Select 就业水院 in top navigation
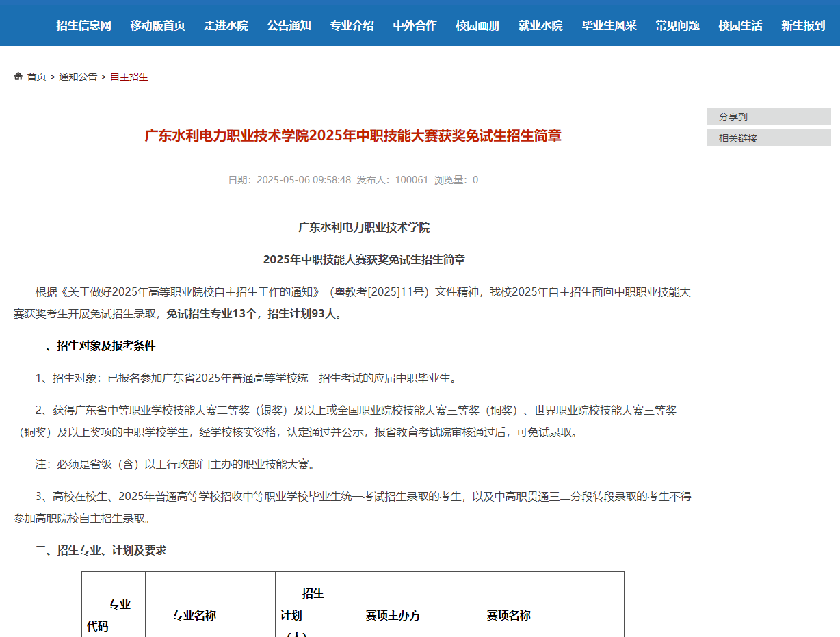840x637 pixels. coord(540,23)
